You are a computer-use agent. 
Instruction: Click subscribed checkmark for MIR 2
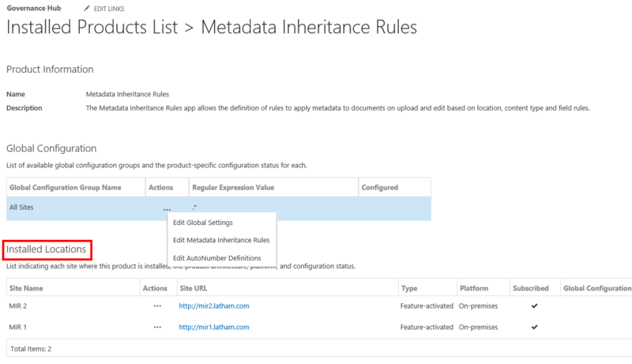534,306
